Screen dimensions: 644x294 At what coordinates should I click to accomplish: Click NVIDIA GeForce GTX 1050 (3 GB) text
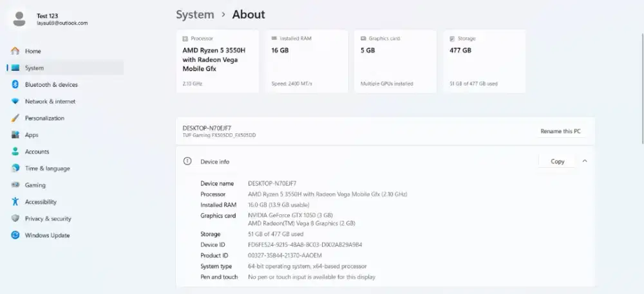(290, 216)
